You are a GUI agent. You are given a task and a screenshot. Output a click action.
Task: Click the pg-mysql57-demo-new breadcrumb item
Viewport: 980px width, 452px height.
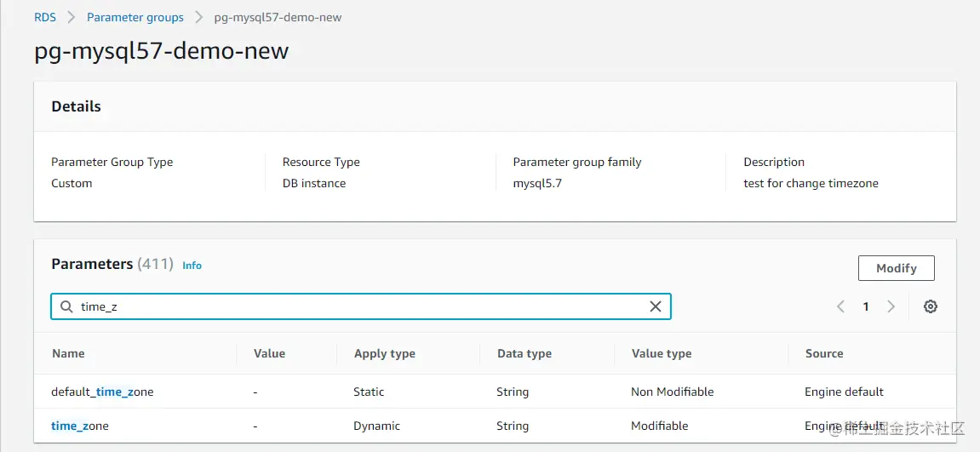(x=278, y=17)
